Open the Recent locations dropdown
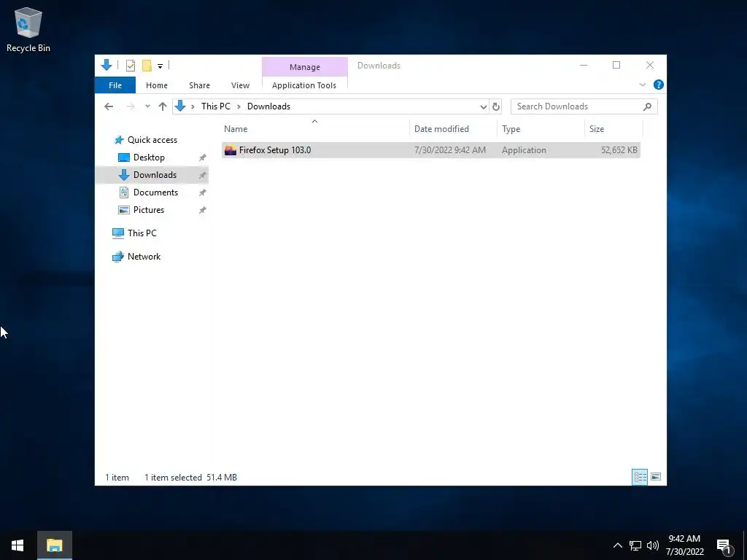This screenshot has width=747, height=560. [x=147, y=106]
